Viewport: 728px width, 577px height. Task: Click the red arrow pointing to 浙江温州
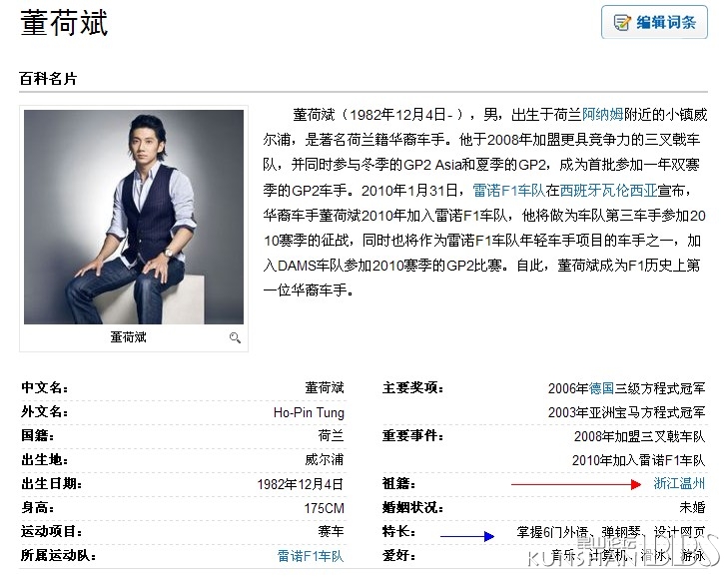point(576,484)
